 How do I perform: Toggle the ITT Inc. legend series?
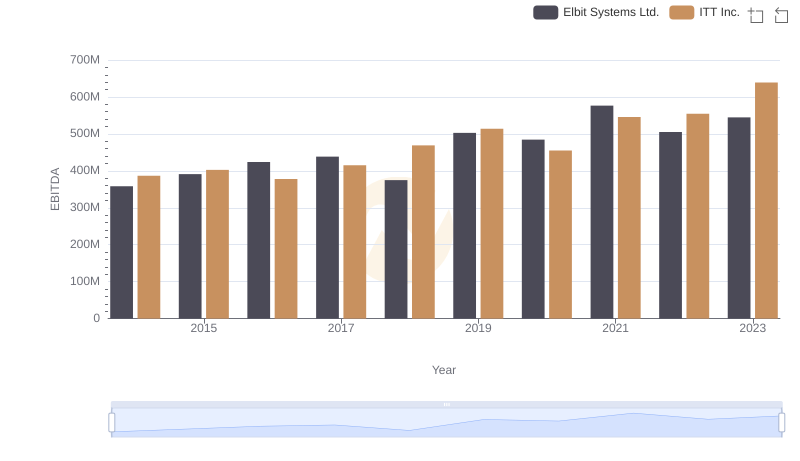coord(705,12)
